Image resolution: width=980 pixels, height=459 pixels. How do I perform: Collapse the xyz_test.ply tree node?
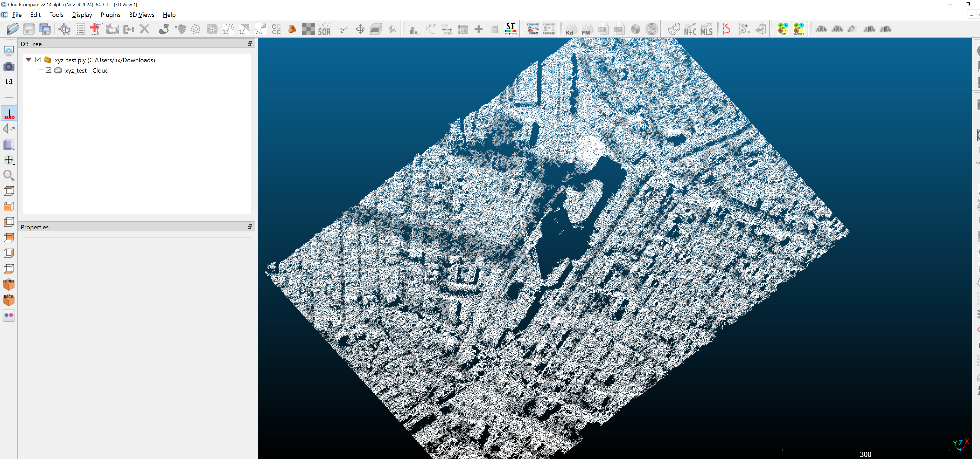tap(29, 60)
